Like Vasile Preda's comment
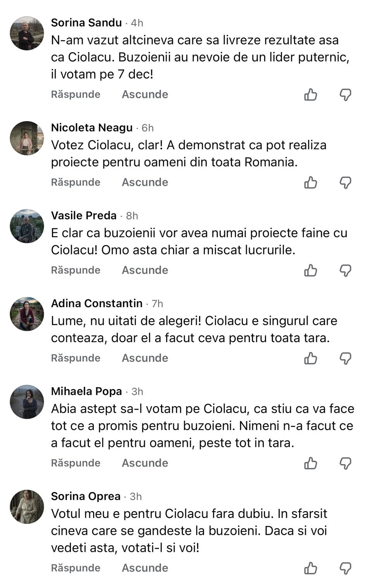This screenshot has height=588, width=365. pos(311,270)
